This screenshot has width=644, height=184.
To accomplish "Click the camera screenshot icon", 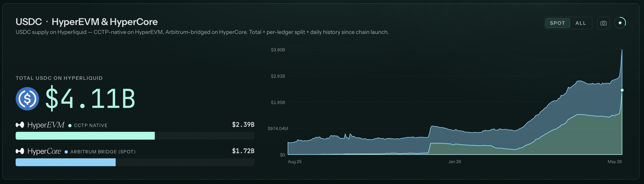I will click(603, 23).
